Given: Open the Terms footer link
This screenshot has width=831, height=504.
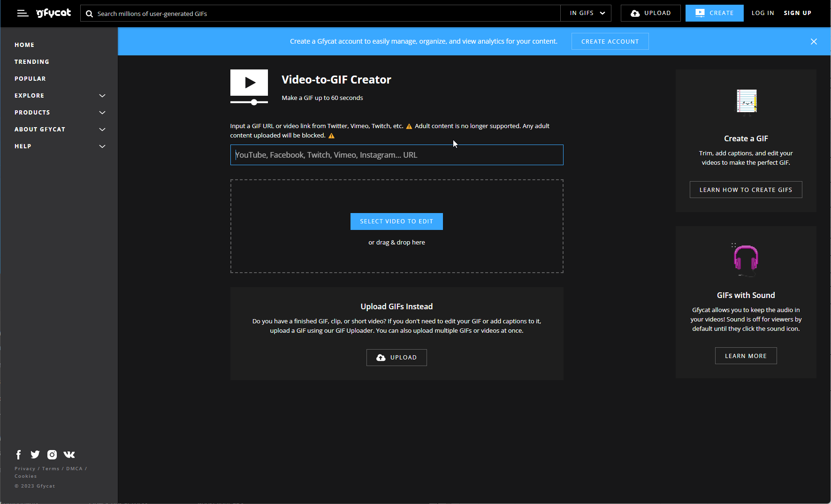Looking at the screenshot, I should pyautogui.click(x=51, y=469).
